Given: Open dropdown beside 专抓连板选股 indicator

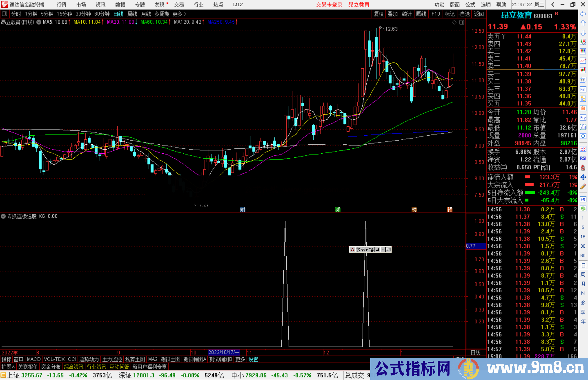Looking at the screenshot, I should coord(3,216).
